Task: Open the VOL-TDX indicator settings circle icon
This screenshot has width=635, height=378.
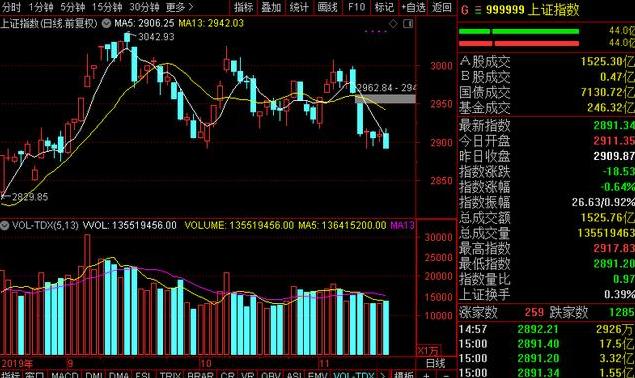Action: point(4,225)
